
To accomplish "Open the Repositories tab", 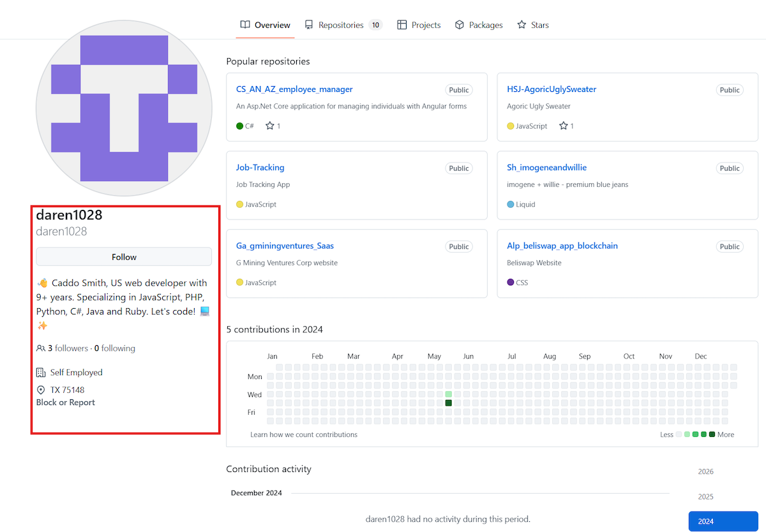I will pyautogui.click(x=341, y=25).
